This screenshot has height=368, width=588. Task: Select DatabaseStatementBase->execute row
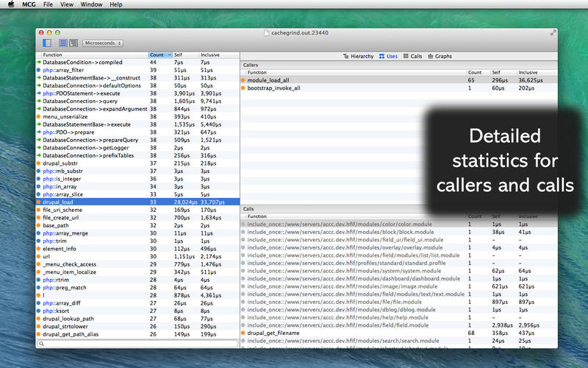(137, 124)
